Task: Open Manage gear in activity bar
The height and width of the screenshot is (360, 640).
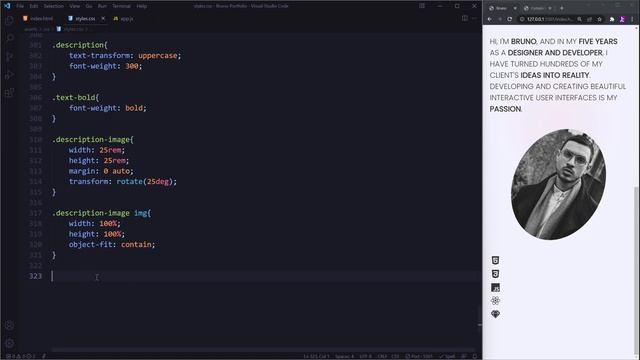Action: 9,343
